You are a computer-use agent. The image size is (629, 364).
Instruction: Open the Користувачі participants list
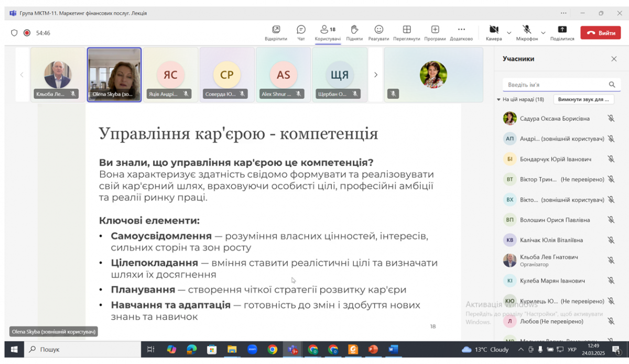327,32
